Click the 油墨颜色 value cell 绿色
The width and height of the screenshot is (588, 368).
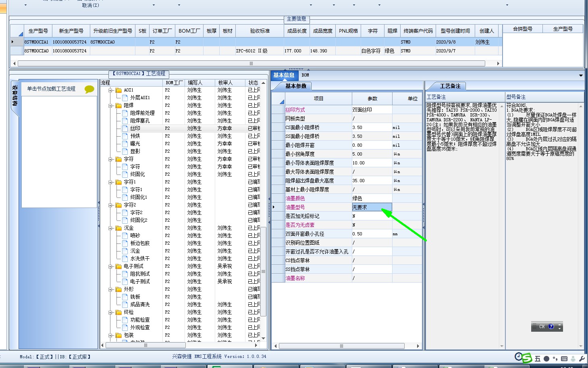tap(372, 198)
